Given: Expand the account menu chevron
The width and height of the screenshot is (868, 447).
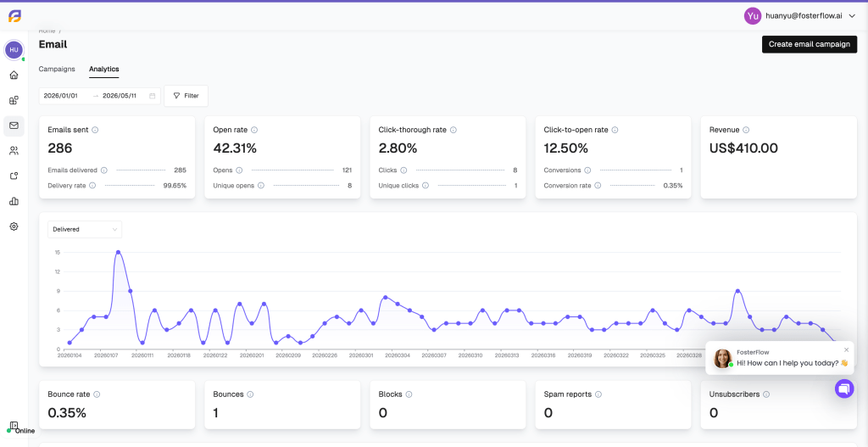Looking at the screenshot, I should (852, 16).
